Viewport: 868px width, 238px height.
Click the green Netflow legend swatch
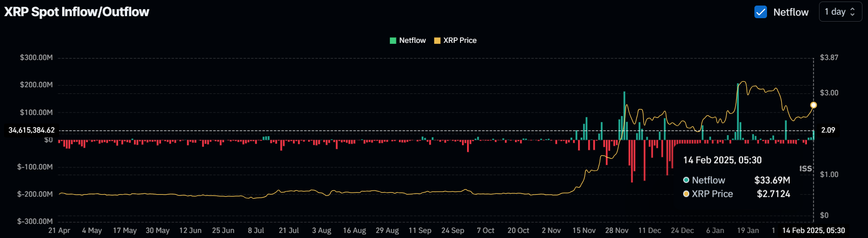(x=393, y=41)
